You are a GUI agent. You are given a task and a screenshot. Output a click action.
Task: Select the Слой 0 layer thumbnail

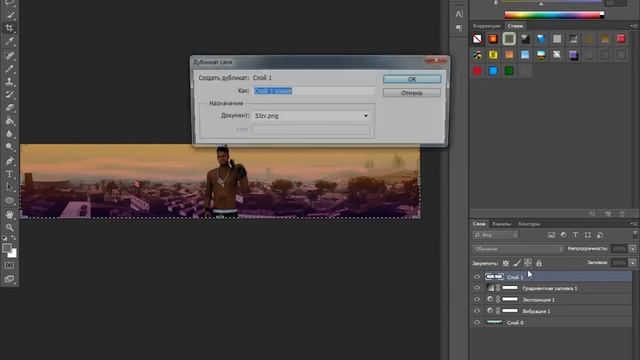(x=494, y=322)
